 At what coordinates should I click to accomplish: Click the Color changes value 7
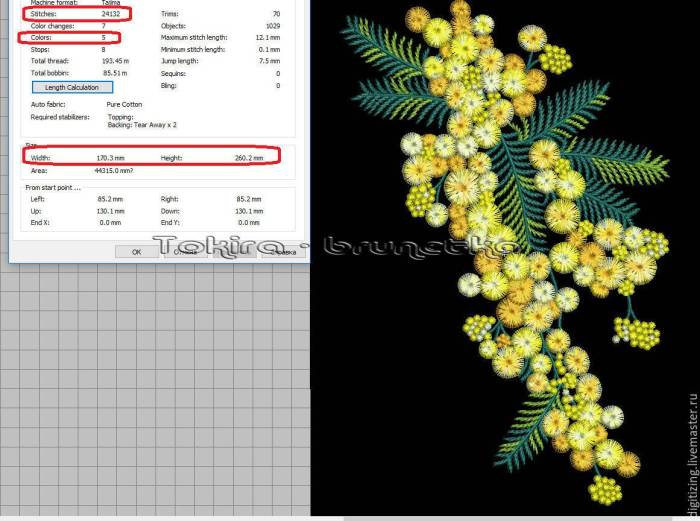pos(105,26)
